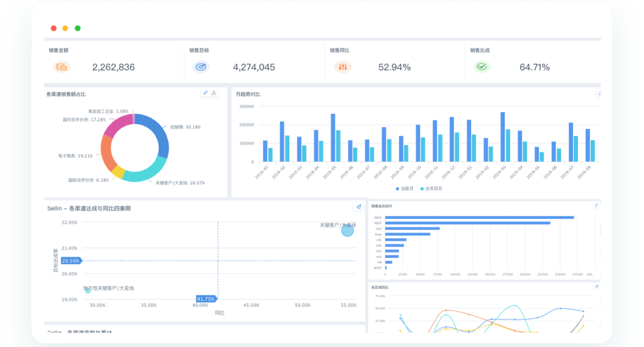The height and width of the screenshot is (347, 644).
Task: Click the 2019-03 current month bar
Action: 503,137
